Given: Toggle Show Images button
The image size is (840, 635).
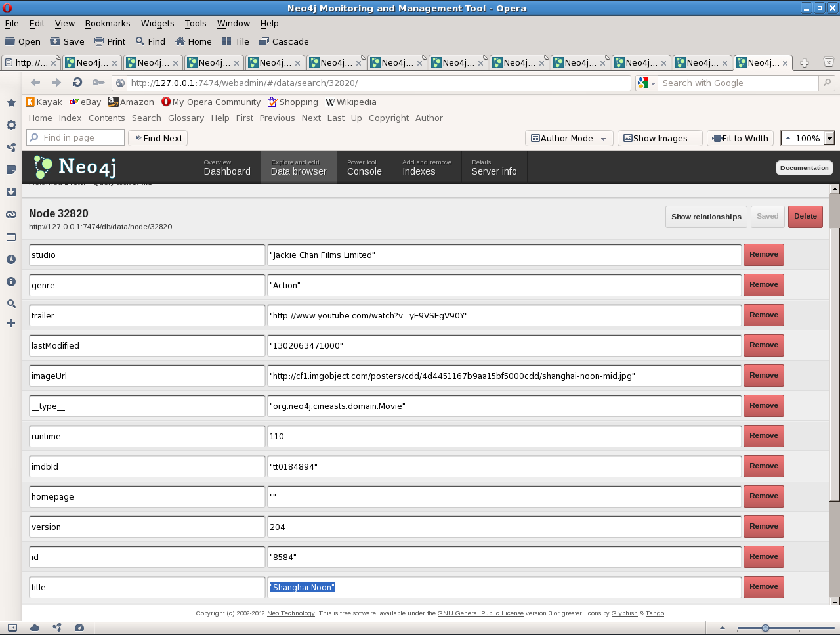Looking at the screenshot, I should tap(660, 139).
